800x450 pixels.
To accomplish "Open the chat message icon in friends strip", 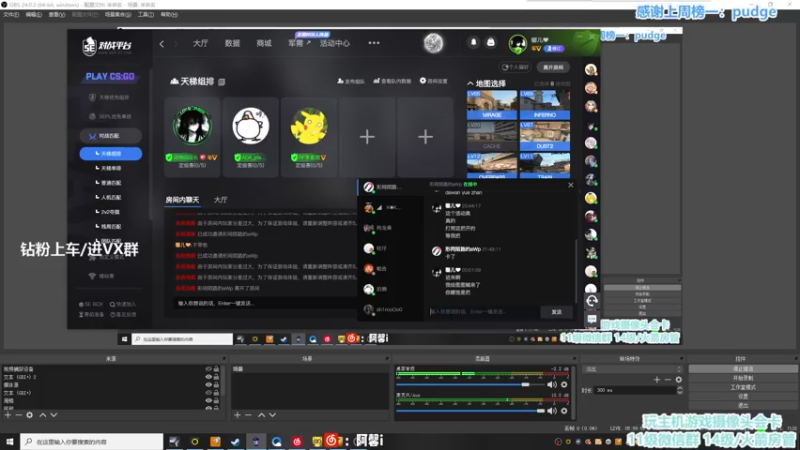I will coord(591,319).
